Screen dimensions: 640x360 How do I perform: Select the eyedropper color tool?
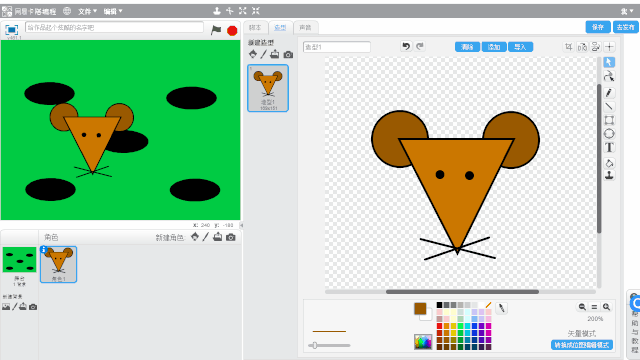click(502, 308)
